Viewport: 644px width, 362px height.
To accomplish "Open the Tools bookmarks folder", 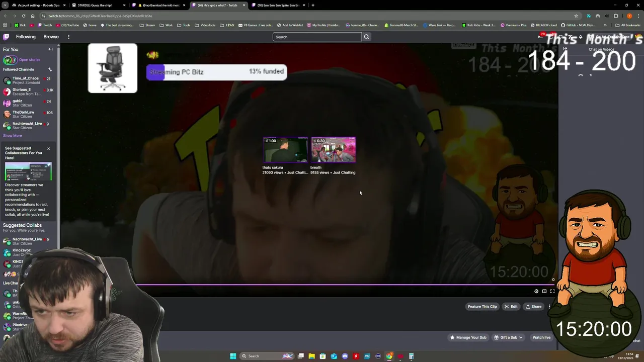I will (184, 25).
